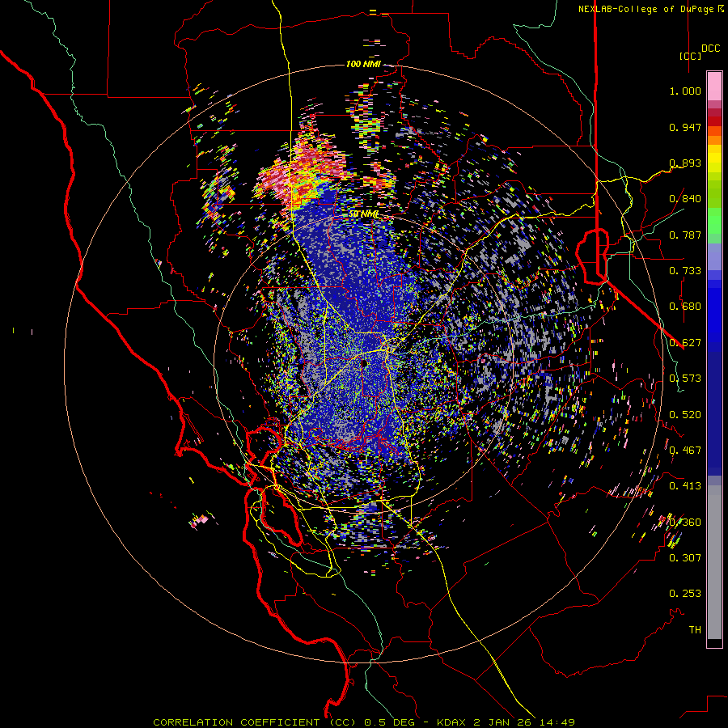Select the 0.893 scale value
Viewport: 728px width, 728px height.
685,163
